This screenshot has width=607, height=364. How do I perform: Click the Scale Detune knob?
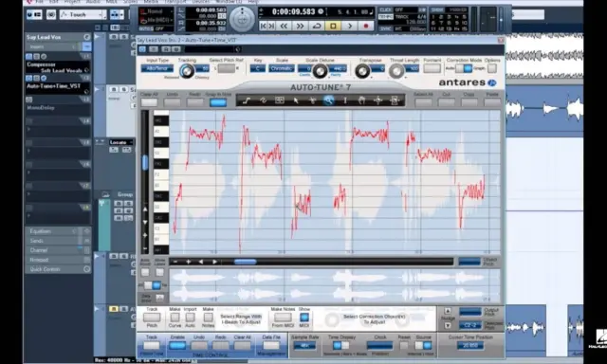coord(320,71)
